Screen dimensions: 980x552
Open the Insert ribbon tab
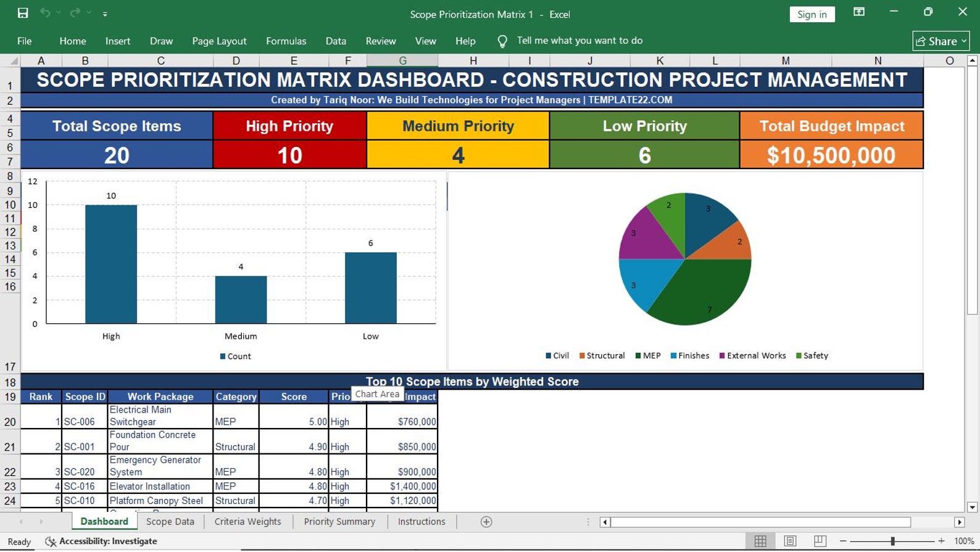coord(118,41)
